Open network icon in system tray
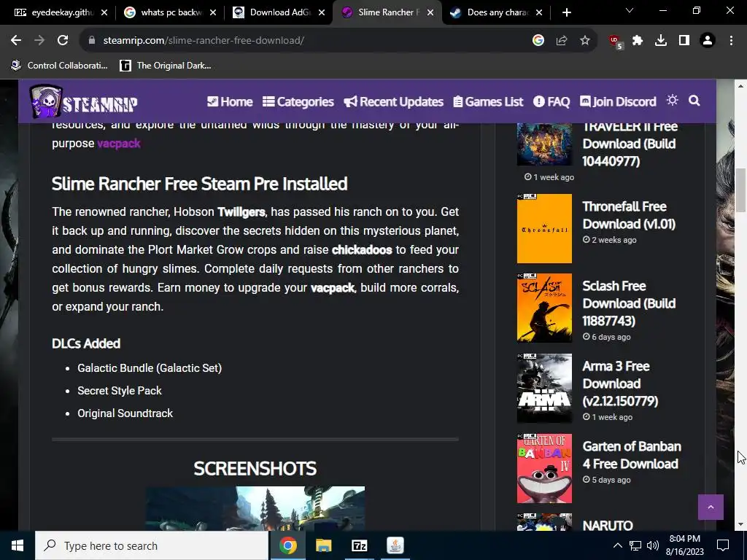This screenshot has width=747, height=560. [635, 545]
